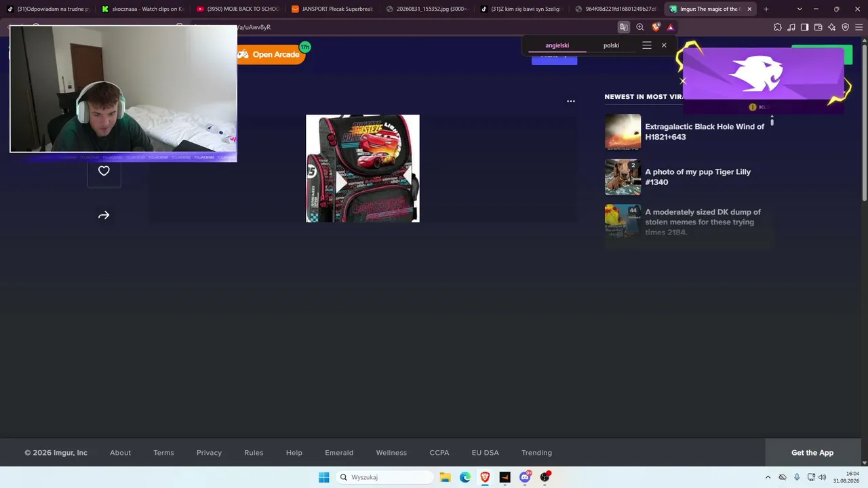Select the angielski language tab
The width and height of the screenshot is (868, 488).
(557, 45)
